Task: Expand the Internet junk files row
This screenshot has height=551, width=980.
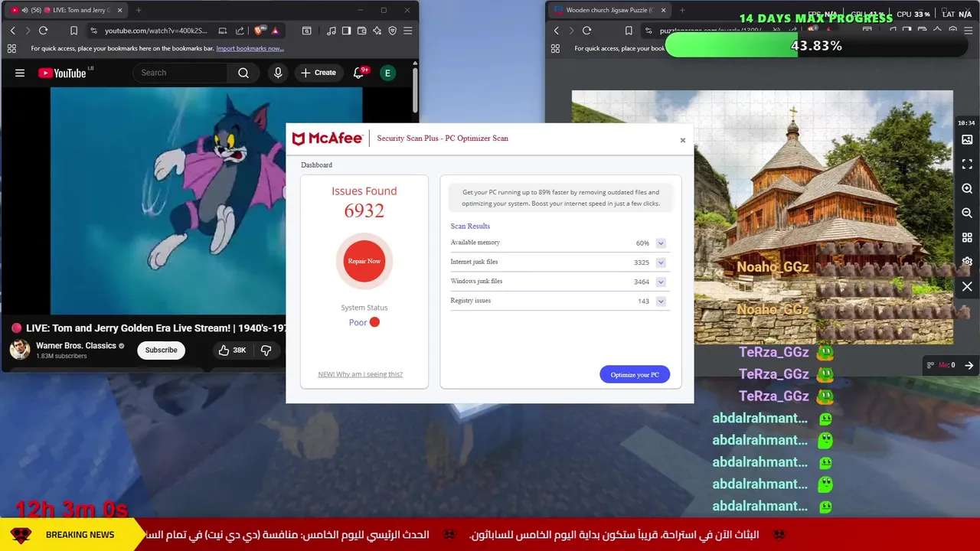Action: pos(661,262)
